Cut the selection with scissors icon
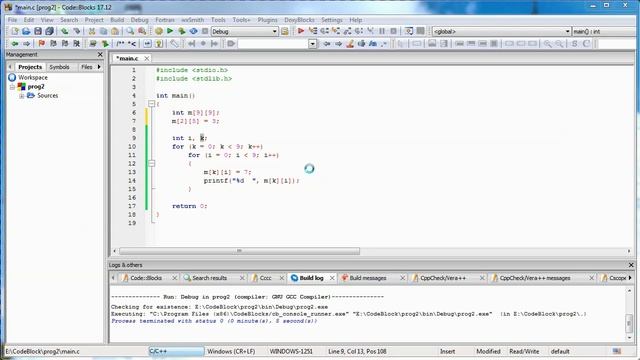The width and height of the screenshot is (640, 360). click(x=92, y=31)
